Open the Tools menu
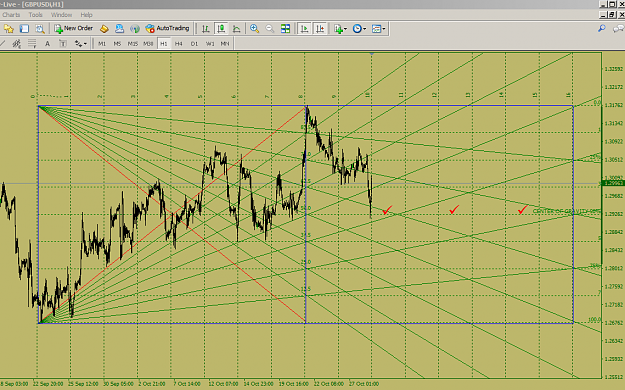625x390 pixels. point(35,15)
